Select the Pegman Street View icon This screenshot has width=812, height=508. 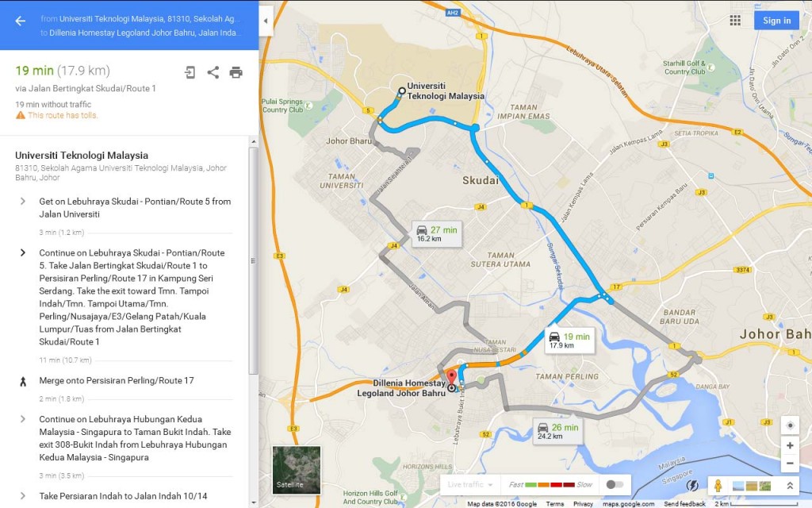(x=718, y=486)
